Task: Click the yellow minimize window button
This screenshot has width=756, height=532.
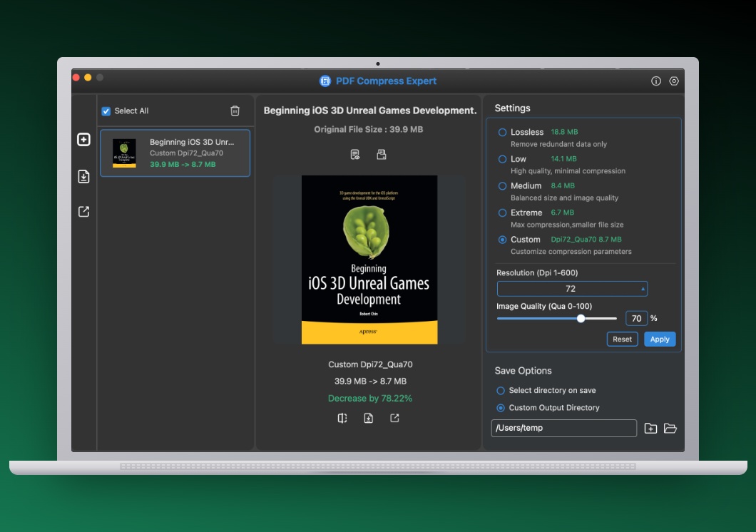Action: click(x=88, y=78)
